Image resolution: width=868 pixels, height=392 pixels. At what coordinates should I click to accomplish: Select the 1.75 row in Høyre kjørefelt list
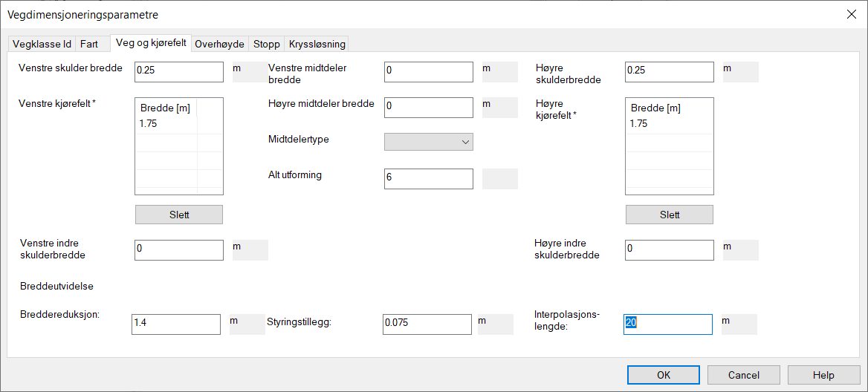click(x=656, y=124)
